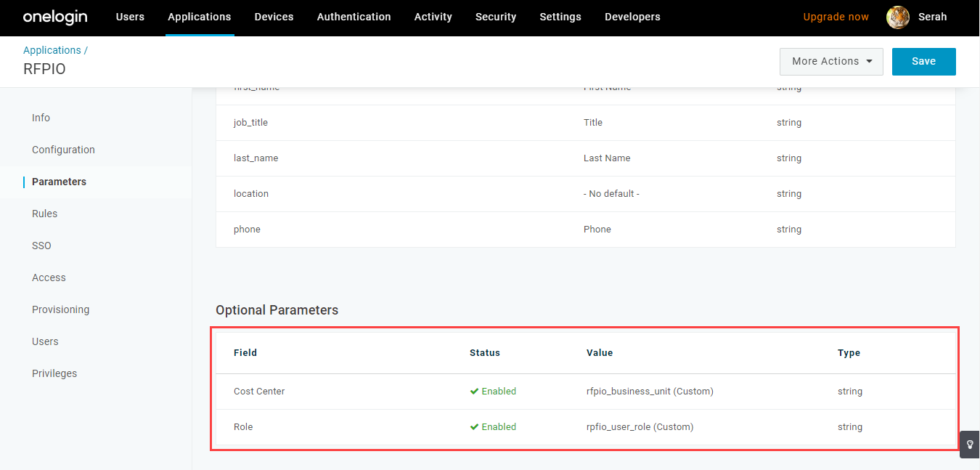Expand the More Actions dropdown

coord(831,62)
